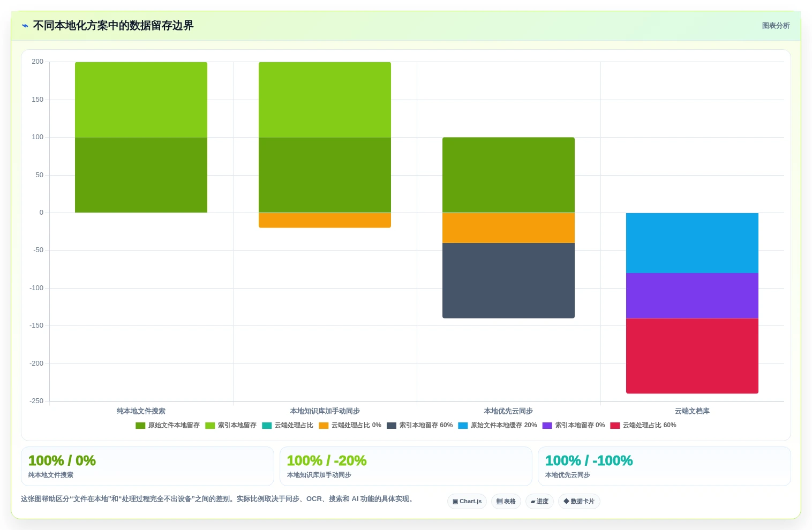
Task: Toggle legend item 原始文件本地缓存 20%
Action: [x=498, y=426]
